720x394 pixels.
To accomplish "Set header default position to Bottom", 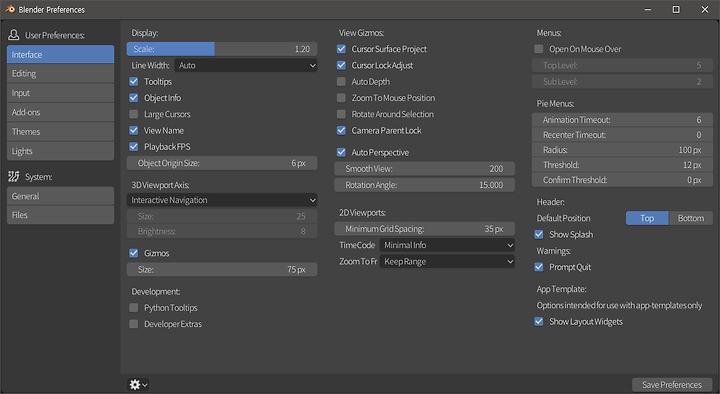I will point(691,218).
